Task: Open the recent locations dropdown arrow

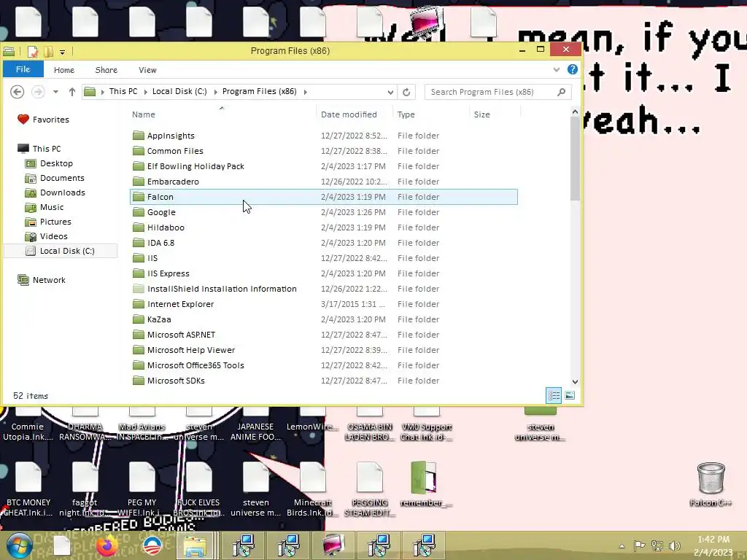Action: point(55,92)
